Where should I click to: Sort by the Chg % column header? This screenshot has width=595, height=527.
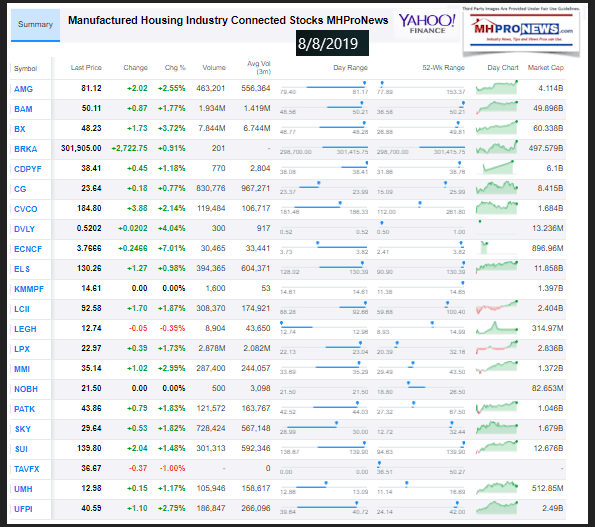pos(175,68)
